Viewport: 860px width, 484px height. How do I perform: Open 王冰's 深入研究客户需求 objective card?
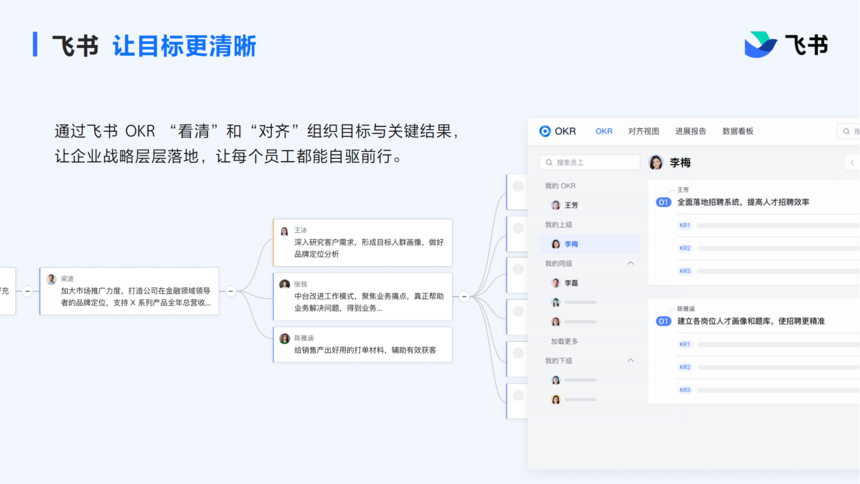coord(363,243)
